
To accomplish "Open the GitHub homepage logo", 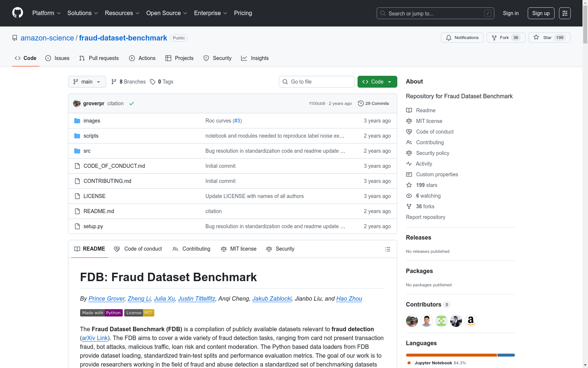I will 18,13.
